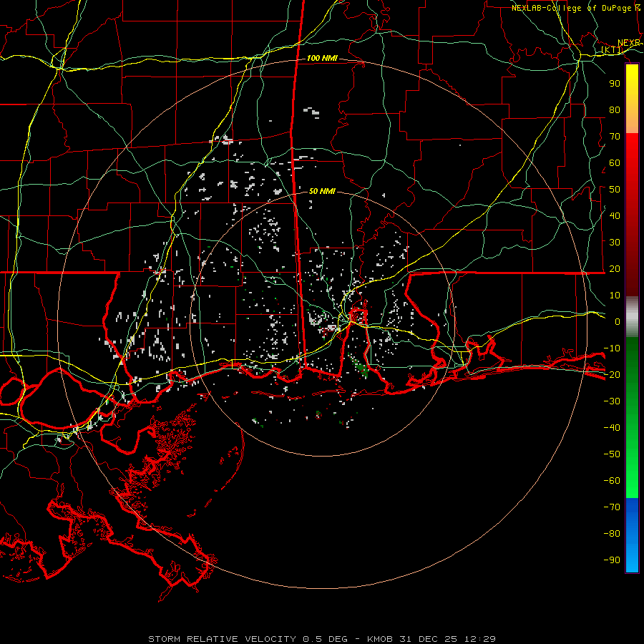Click the -90 scale label
Viewport: 644px width, 644px height.
point(612,560)
